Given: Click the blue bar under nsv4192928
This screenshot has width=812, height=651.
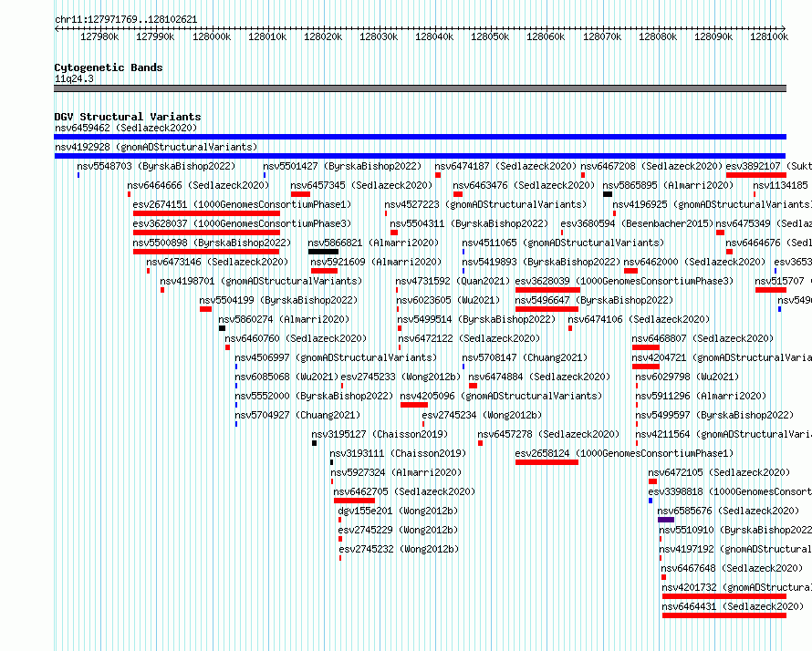Looking at the screenshot, I should pyautogui.click(x=420, y=156).
